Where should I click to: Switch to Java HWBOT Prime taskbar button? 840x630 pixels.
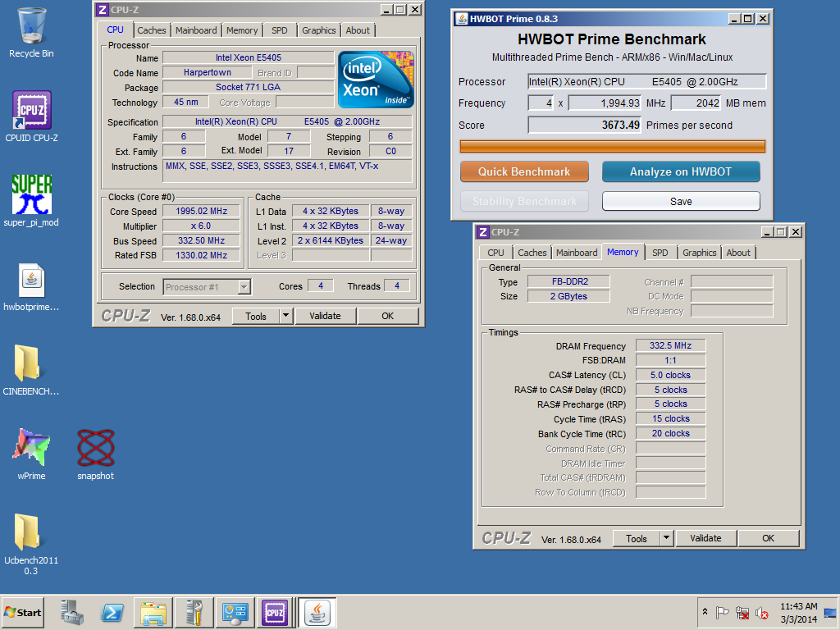point(317,612)
